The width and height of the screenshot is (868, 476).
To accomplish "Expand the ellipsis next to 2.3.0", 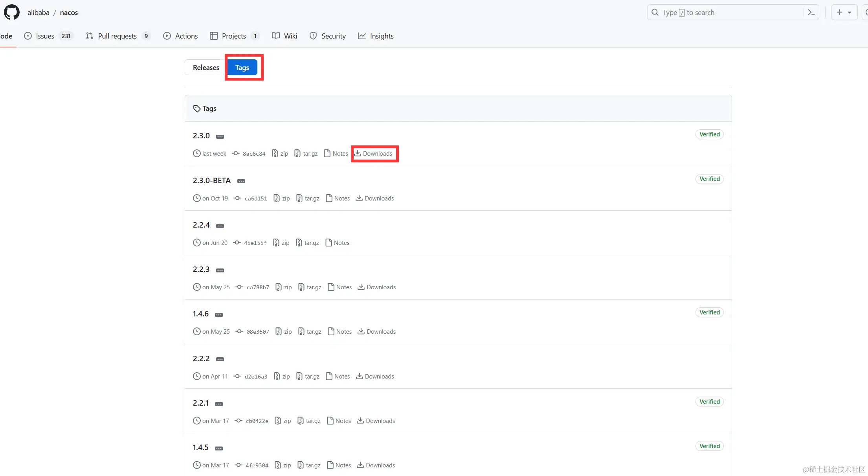I will 220,137.
